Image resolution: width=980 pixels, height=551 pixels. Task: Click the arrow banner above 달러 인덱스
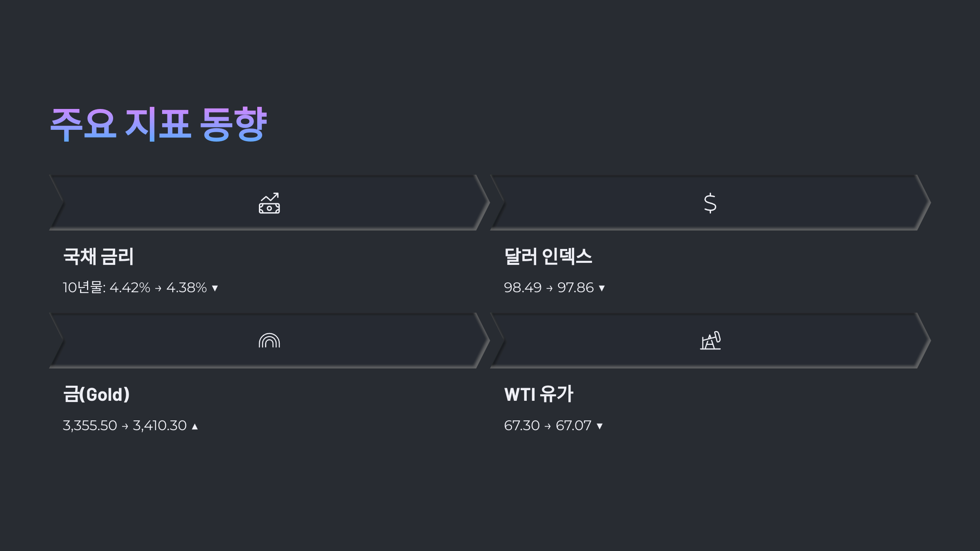[x=710, y=202]
